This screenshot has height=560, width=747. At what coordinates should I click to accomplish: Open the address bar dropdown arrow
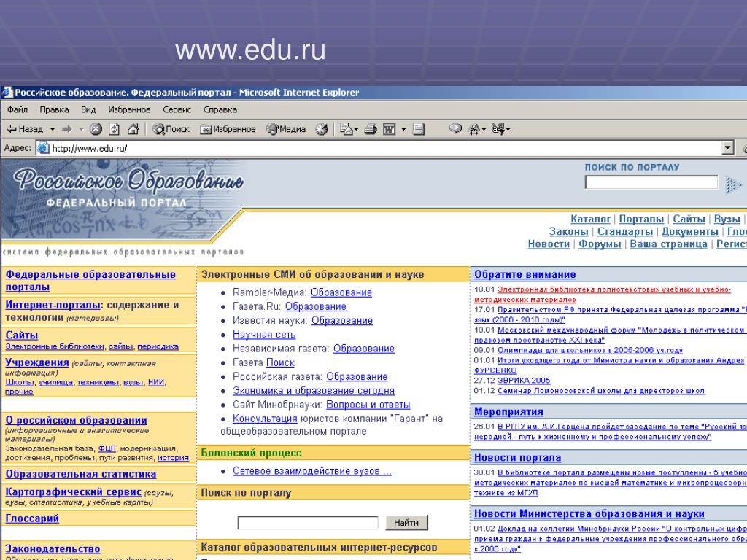tap(728, 148)
